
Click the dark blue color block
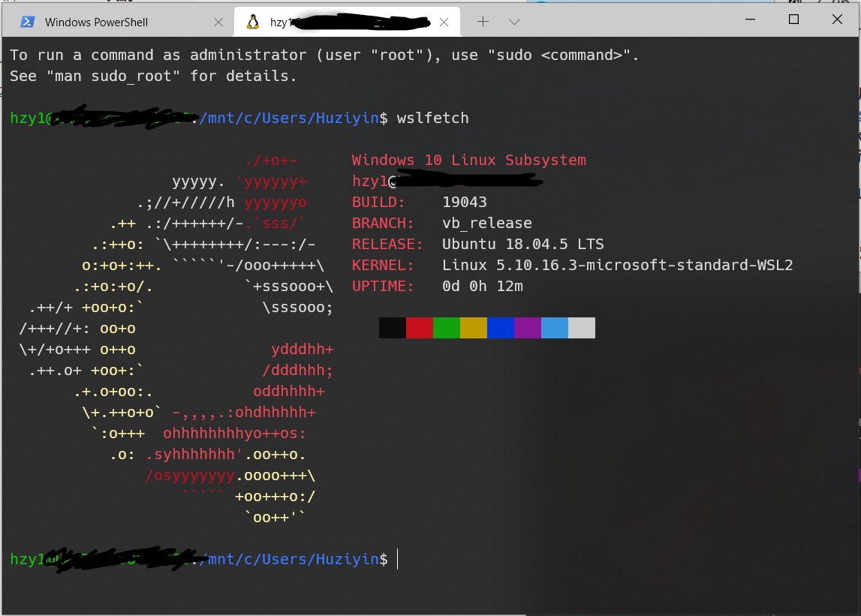(500, 328)
